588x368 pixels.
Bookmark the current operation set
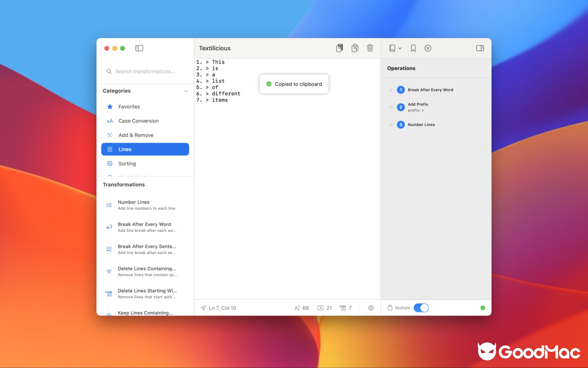tap(413, 48)
